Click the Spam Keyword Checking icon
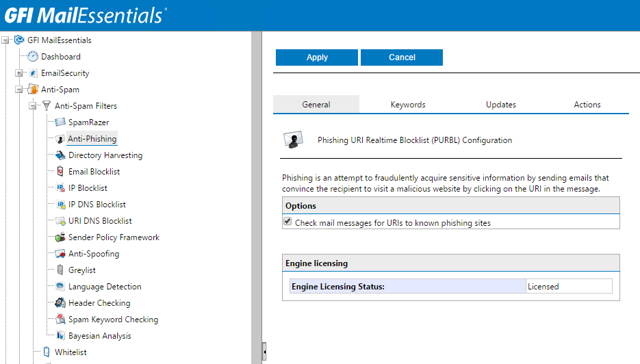Viewport: 640px width, 364px height. 60,319
